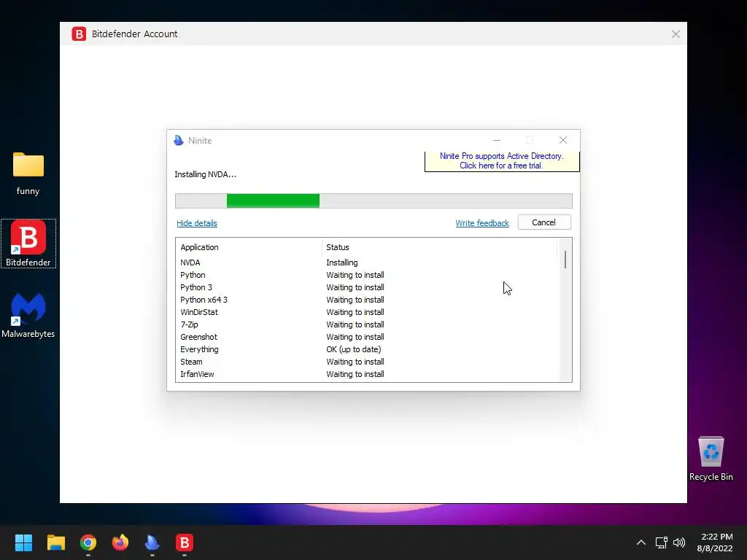Image resolution: width=747 pixels, height=560 pixels.
Task: Switch to Google Chrome in the taskbar
Action: click(x=88, y=542)
